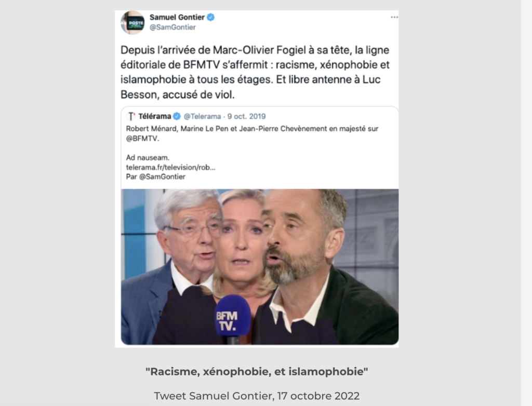Open the @Telerama handle
Screen dimensions: 532x406
(202, 116)
